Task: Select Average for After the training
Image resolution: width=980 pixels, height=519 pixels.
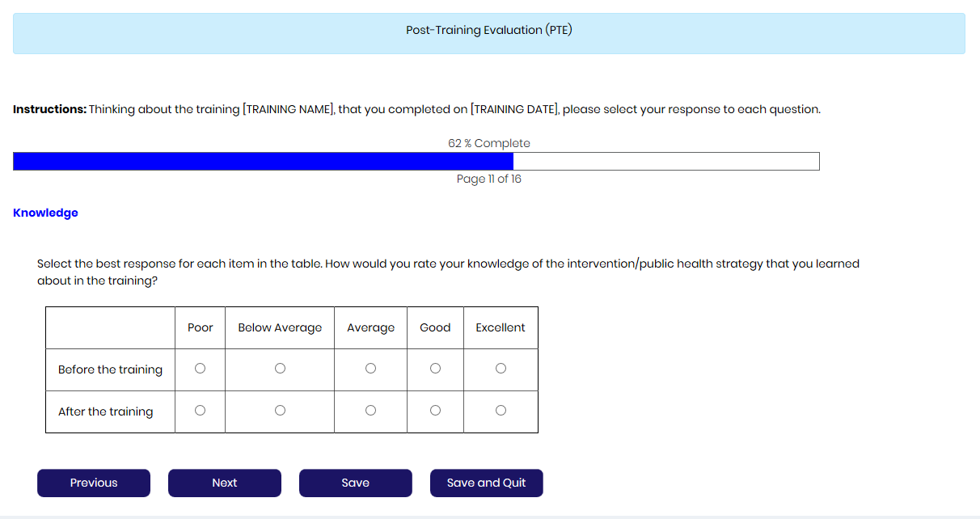Action: (370, 411)
